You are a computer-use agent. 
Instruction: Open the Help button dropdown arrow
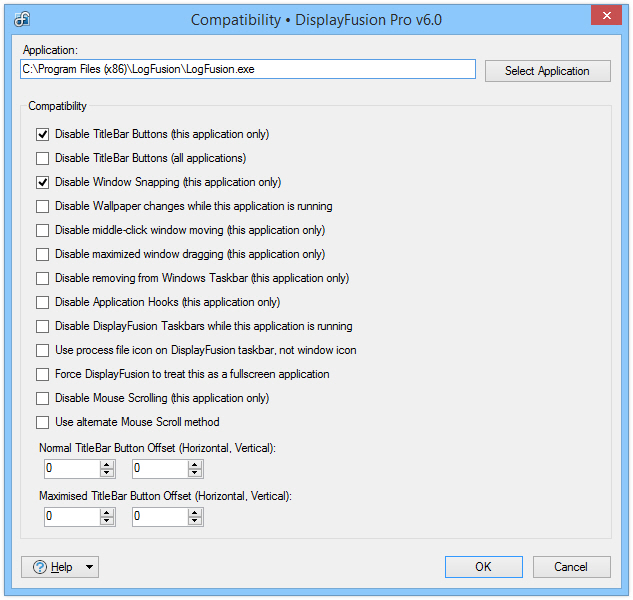coord(90,567)
